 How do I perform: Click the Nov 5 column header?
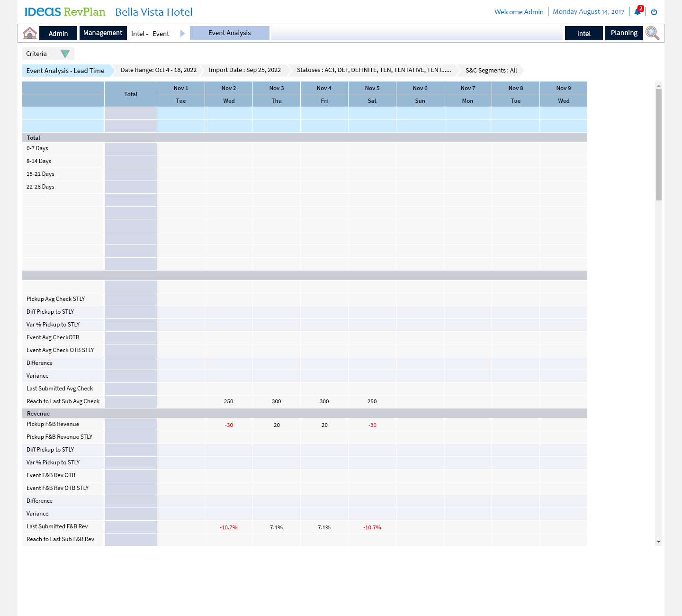pos(372,88)
